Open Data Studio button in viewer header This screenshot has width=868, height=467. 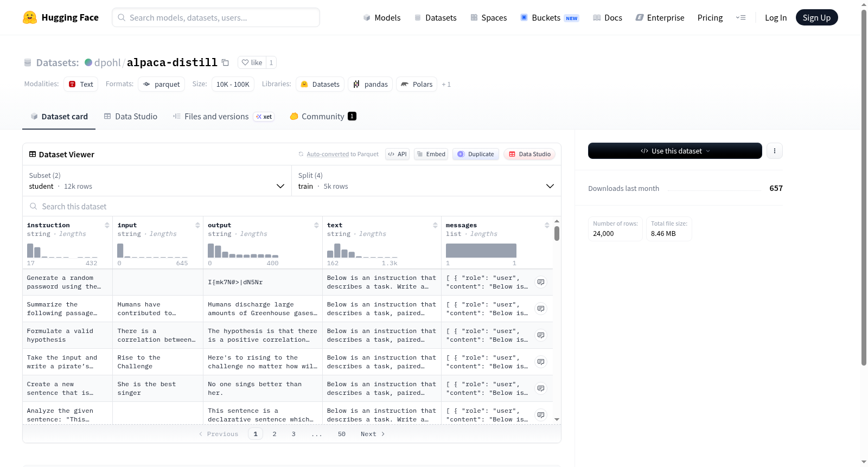[x=529, y=154]
